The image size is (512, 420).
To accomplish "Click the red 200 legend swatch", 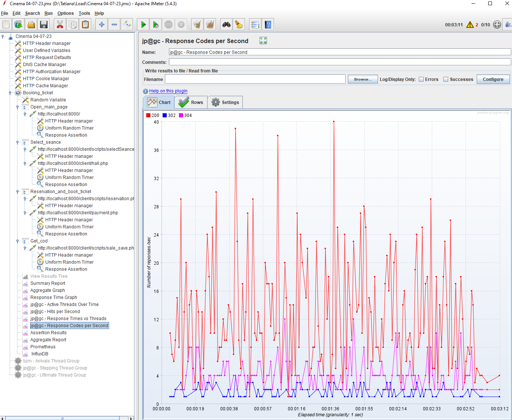I will click(149, 115).
